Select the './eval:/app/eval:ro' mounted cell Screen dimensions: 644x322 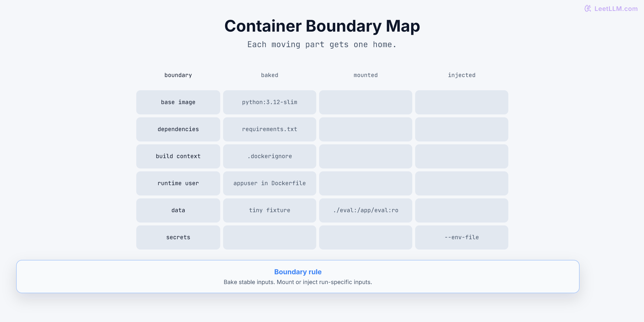click(x=366, y=210)
